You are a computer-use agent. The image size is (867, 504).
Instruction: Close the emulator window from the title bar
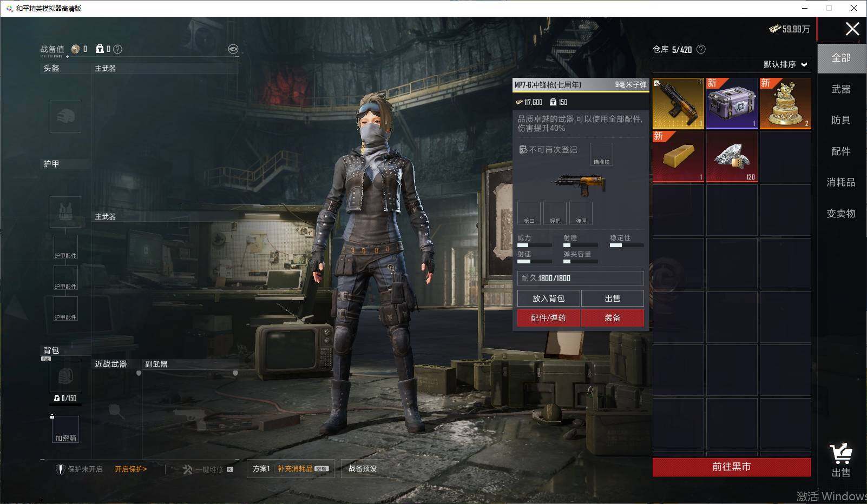(854, 8)
